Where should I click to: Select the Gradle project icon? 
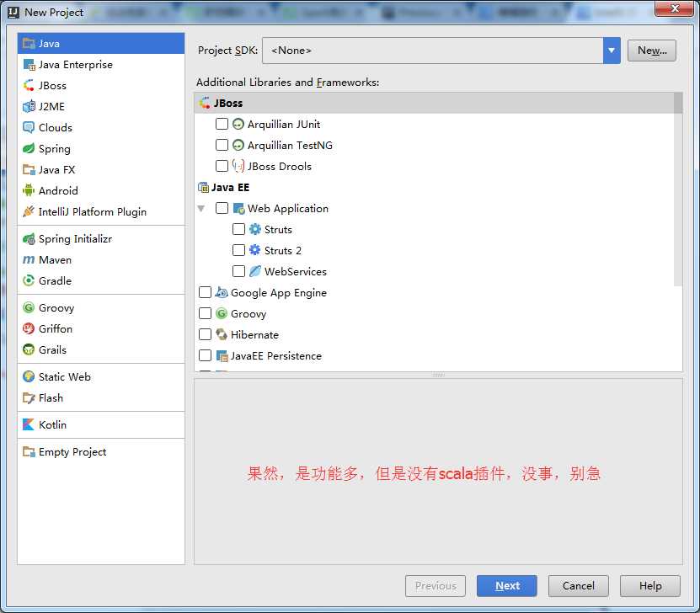29,280
